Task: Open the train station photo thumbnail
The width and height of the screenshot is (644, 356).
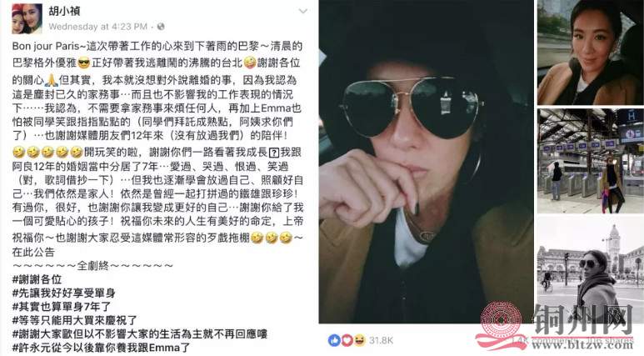Action: (x=590, y=161)
